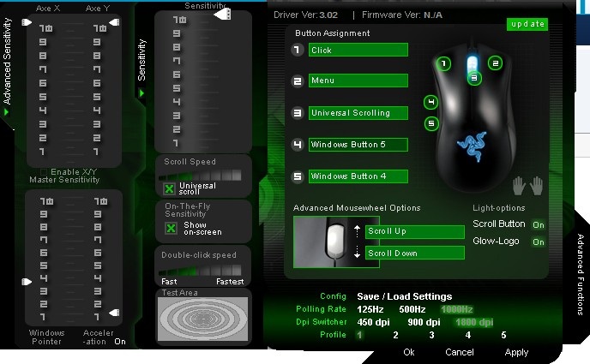Click the Axe Y sensitivity slider handle
Viewport: 590px width, 364px height.
pyautogui.click(x=114, y=22)
